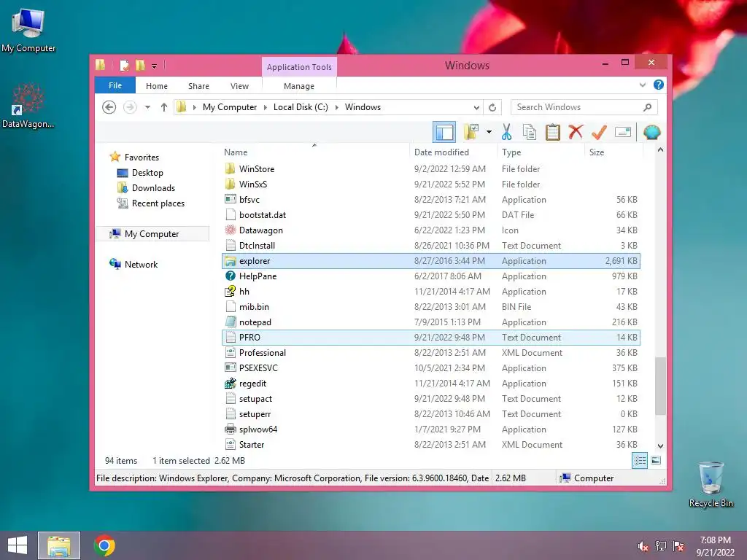
Task: Click the Copy icon in the toolbar
Action: (530, 132)
